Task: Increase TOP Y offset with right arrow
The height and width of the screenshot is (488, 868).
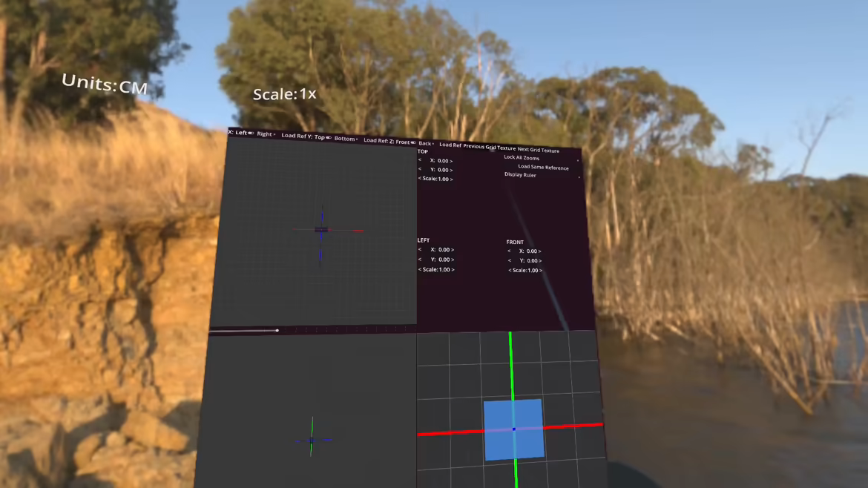Action: pos(450,170)
